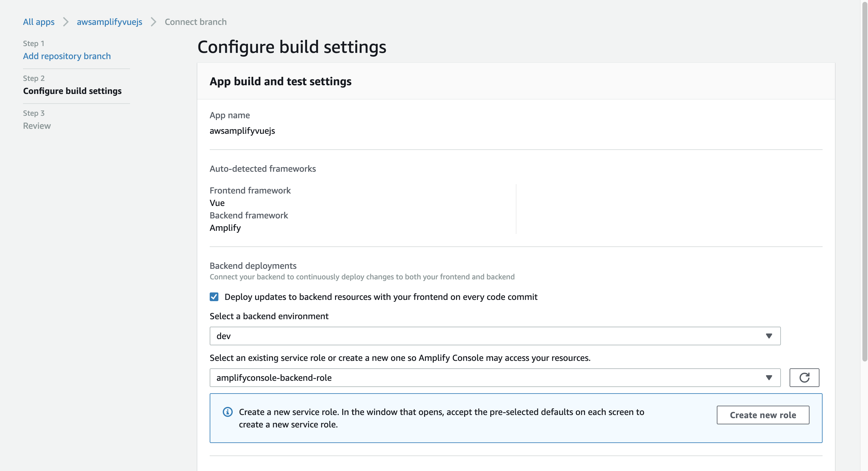The image size is (868, 471).
Task: Go to Step 1 Add repository branch
Action: pyautogui.click(x=67, y=56)
